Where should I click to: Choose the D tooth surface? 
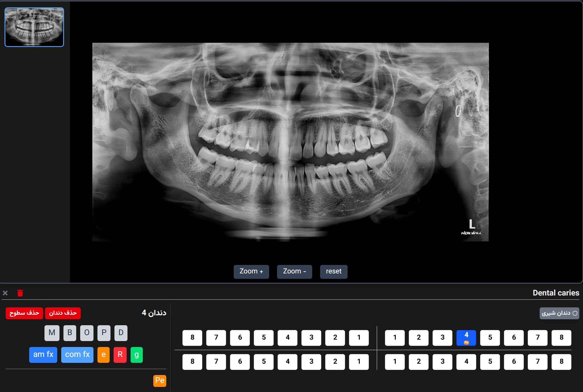(121, 333)
